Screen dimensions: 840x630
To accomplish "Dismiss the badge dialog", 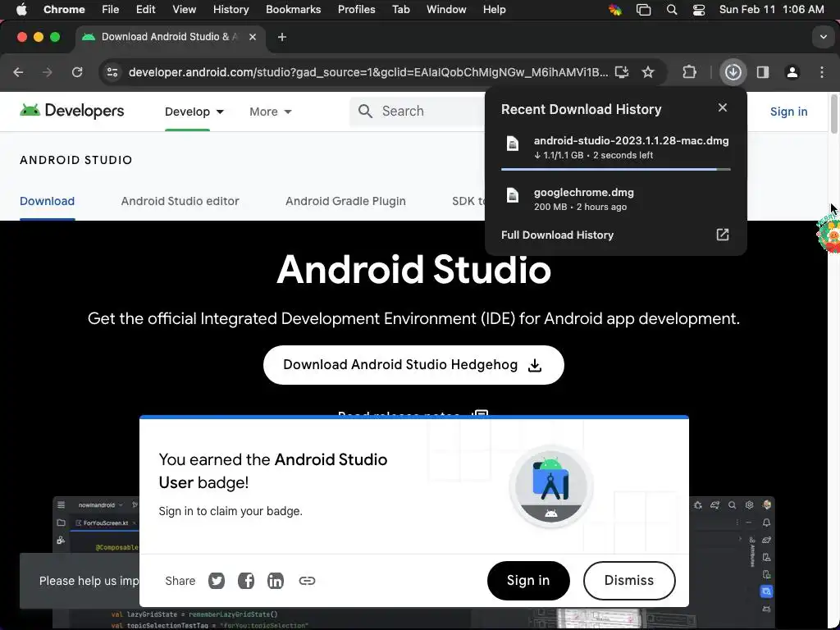I will 629,581.
